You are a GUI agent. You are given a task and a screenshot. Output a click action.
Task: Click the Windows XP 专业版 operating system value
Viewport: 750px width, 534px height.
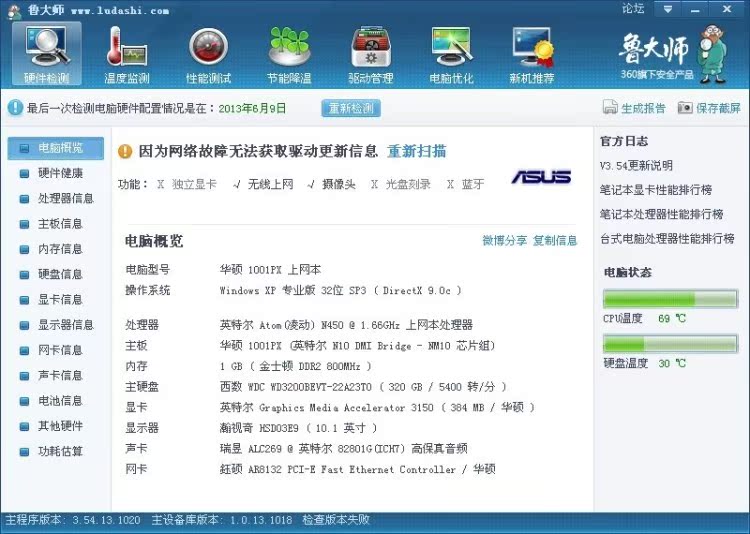[x=341, y=290]
